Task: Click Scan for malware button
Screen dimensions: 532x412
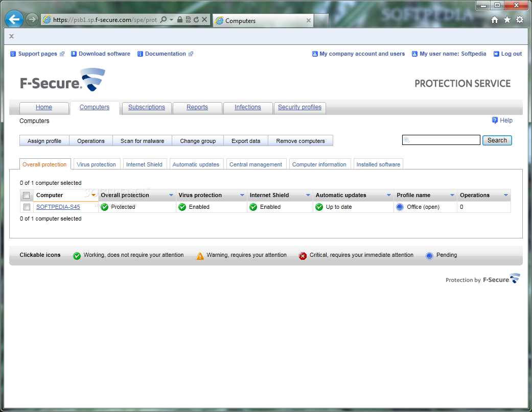Action: pos(143,141)
